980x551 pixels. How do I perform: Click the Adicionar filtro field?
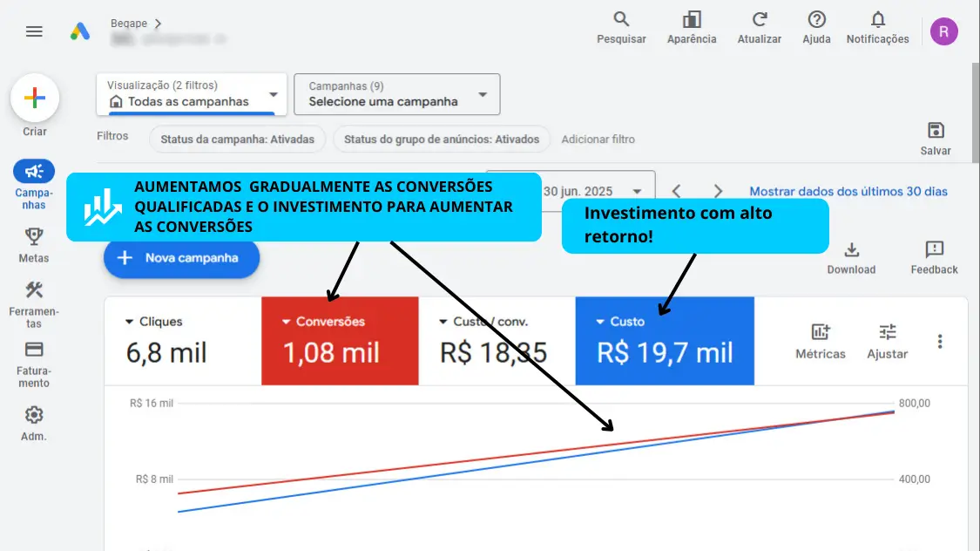point(598,139)
